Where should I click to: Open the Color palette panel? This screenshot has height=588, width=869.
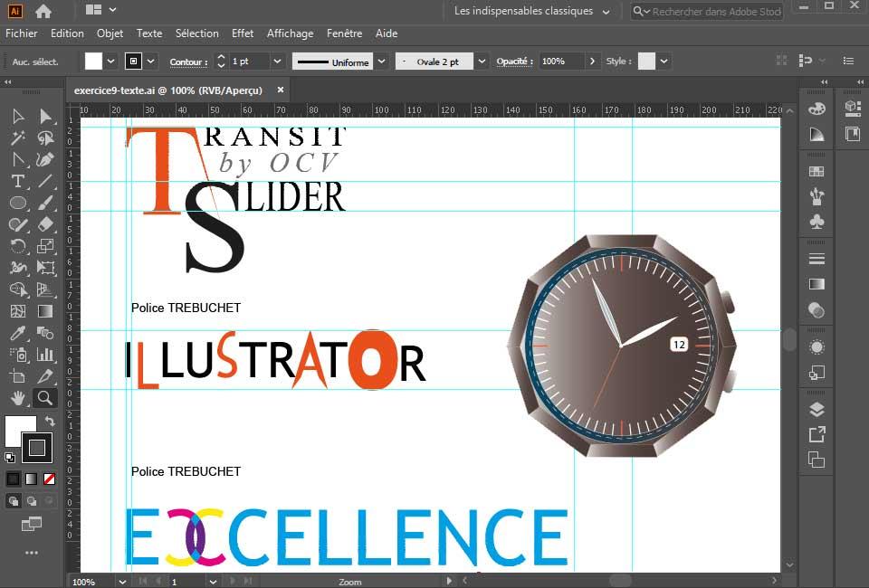pyautogui.click(x=816, y=109)
